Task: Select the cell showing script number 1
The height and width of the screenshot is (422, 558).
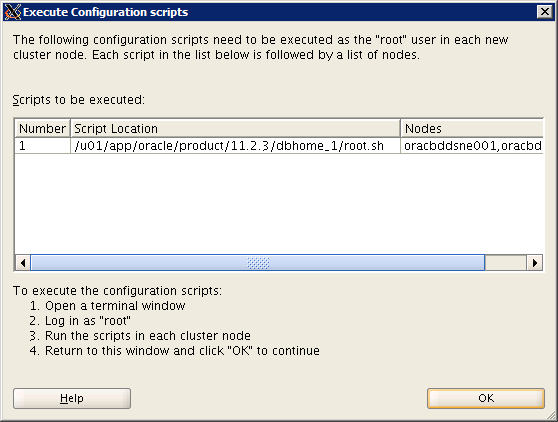Action: click(42, 146)
